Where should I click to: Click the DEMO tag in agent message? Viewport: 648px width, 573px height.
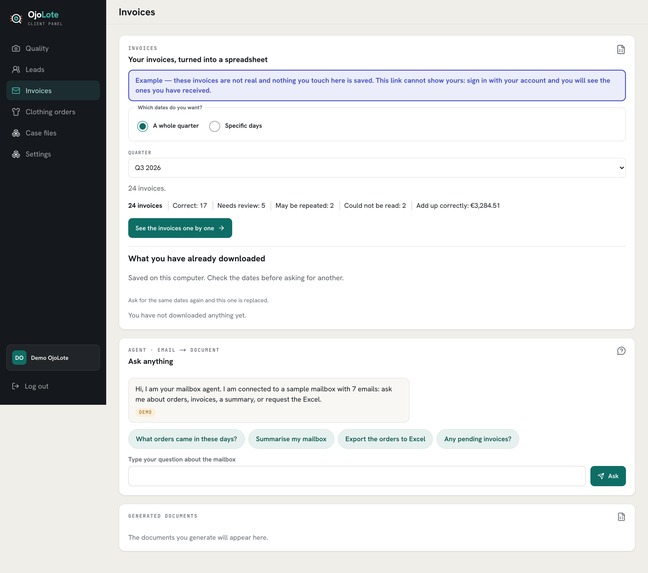pos(145,412)
